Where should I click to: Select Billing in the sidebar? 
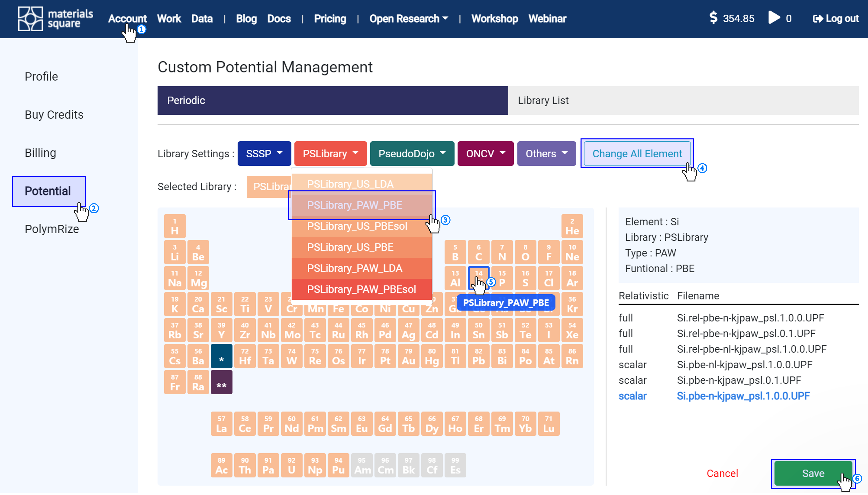pyautogui.click(x=40, y=153)
